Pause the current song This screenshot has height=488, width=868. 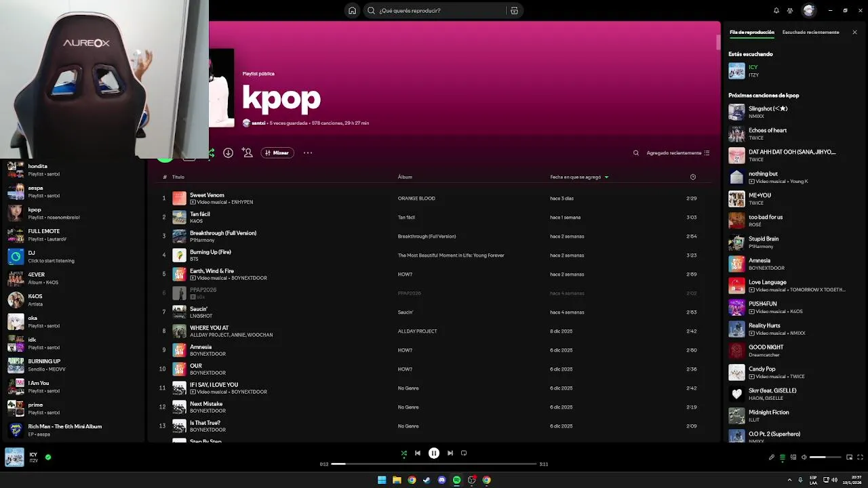434,453
